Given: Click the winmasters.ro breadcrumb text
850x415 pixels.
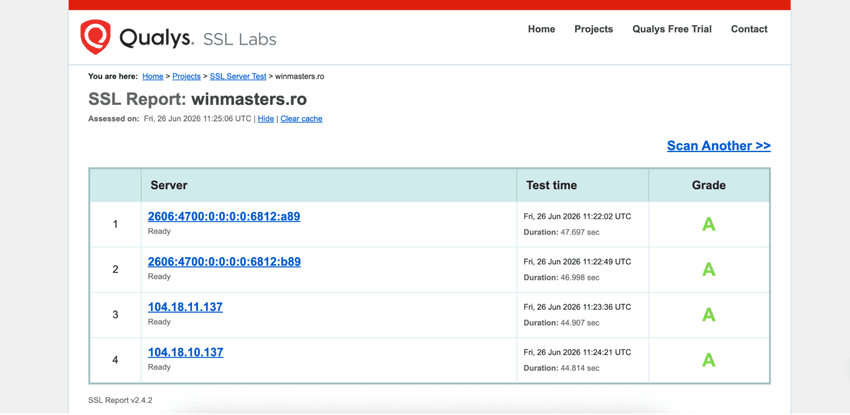Looking at the screenshot, I should 300,76.
